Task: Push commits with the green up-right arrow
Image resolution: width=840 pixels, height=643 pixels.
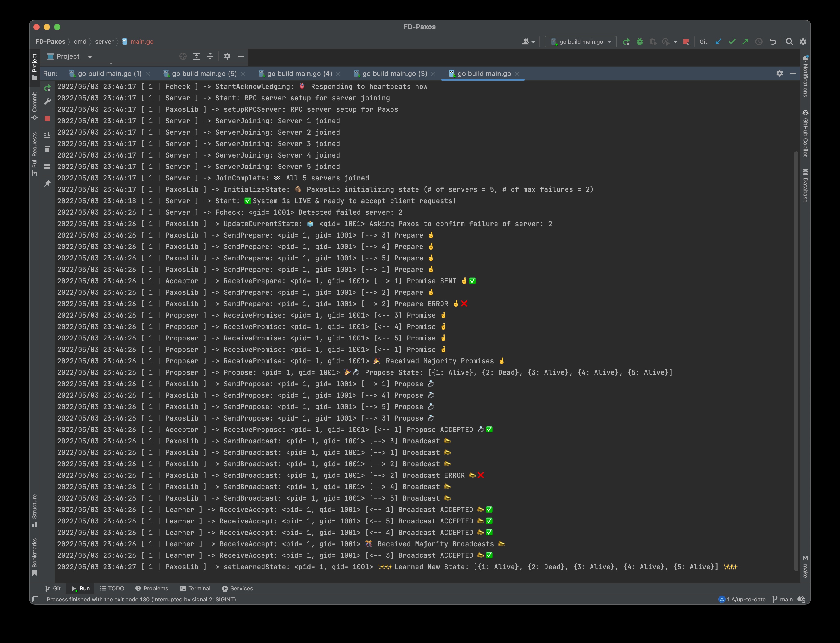Action: pos(745,42)
